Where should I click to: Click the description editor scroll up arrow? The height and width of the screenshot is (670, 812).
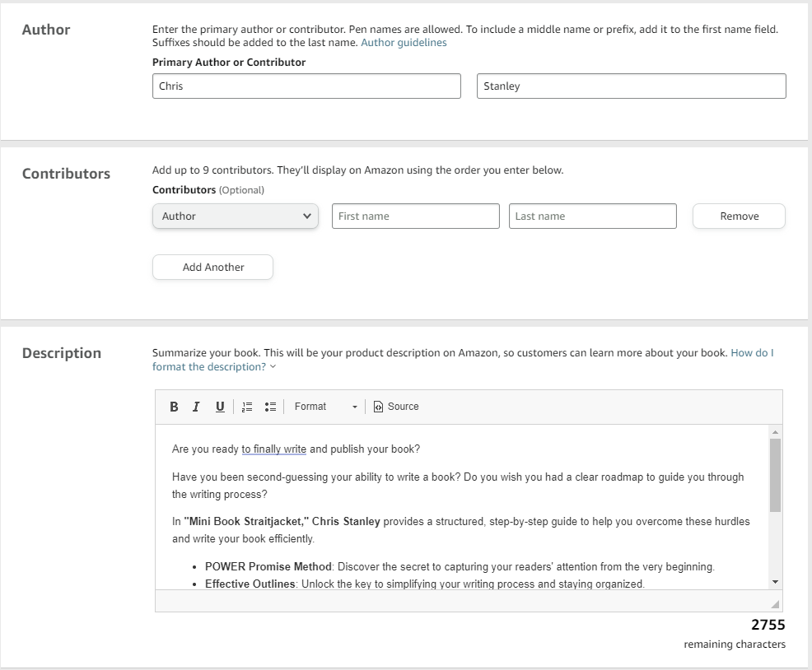[775, 432]
